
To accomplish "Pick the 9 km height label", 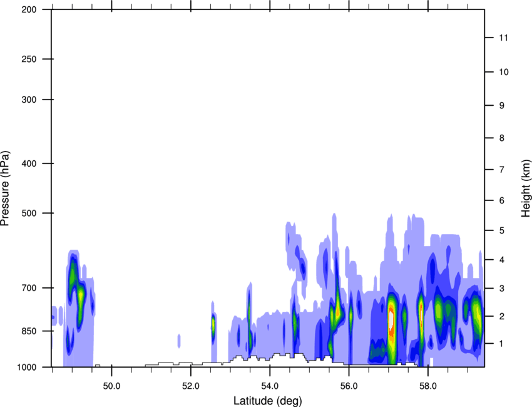I will (502, 106).
